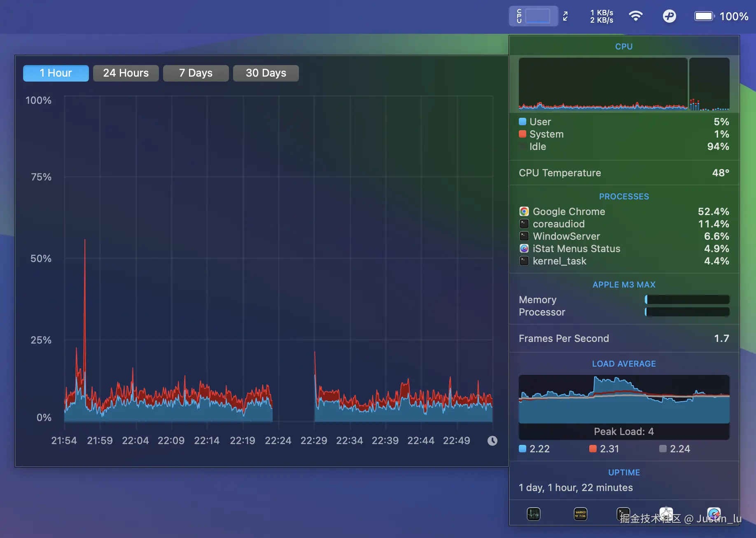Click the coreaudiod process icon
This screenshot has width=756, height=538.
(524, 224)
